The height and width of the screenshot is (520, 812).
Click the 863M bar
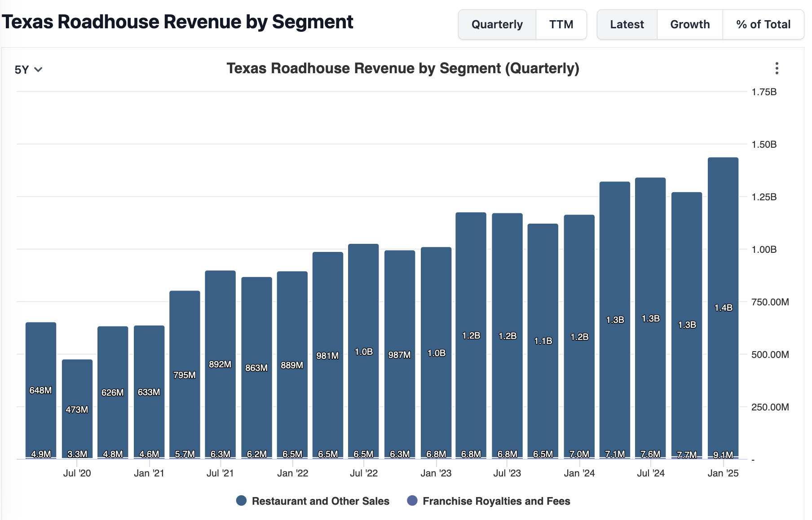tap(256, 367)
